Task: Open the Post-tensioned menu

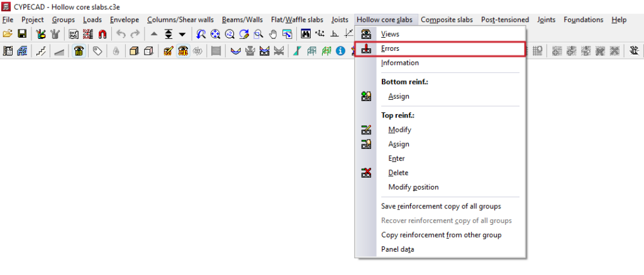Action: tap(505, 19)
